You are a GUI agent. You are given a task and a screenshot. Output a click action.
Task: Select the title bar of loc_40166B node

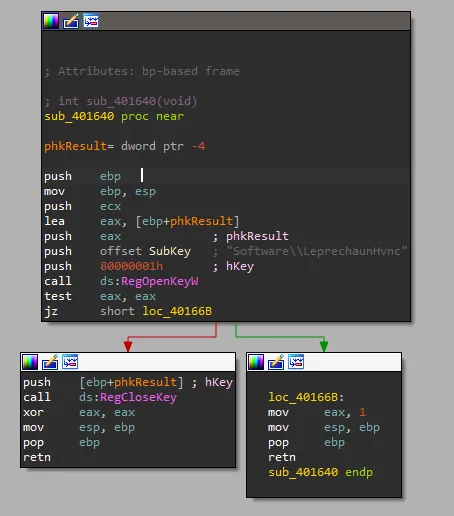[x=324, y=362]
